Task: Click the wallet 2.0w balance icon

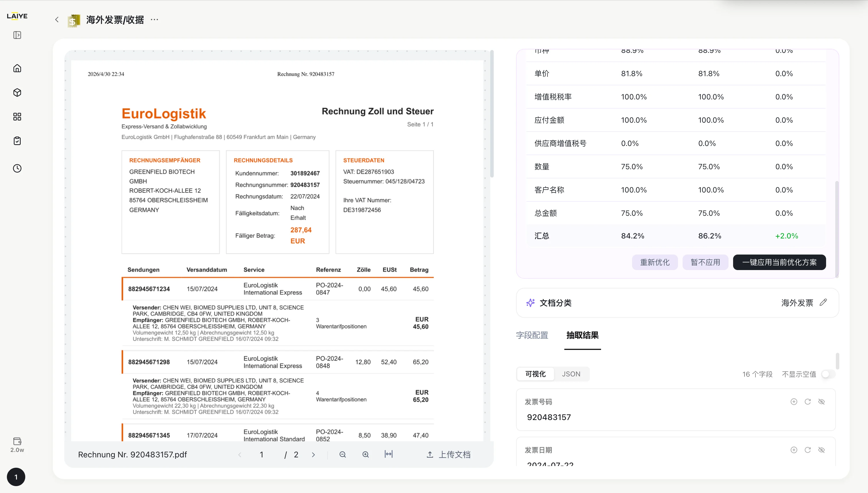Action: 17,445
